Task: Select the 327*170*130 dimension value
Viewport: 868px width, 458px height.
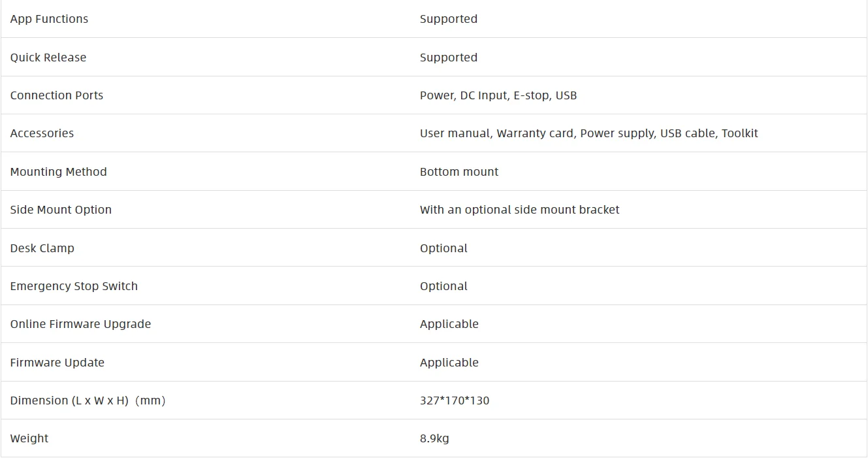Action: (455, 401)
